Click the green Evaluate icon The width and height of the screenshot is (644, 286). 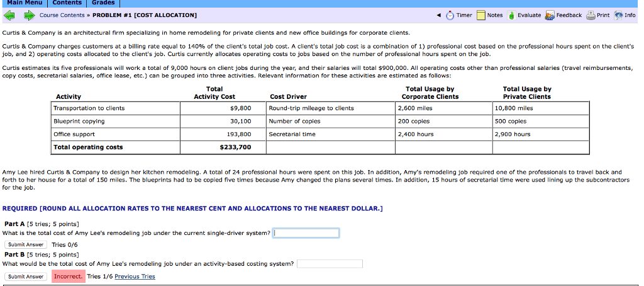(x=511, y=15)
